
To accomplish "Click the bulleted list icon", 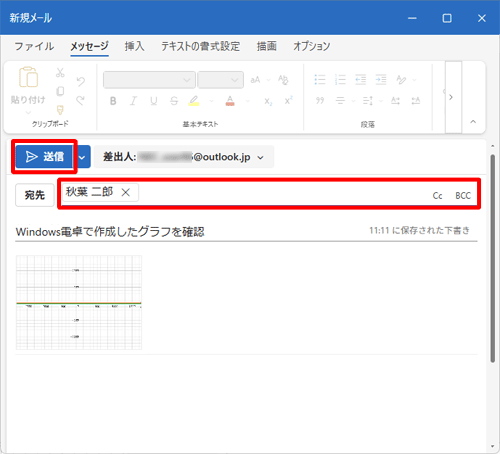I will pyautogui.click(x=320, y=80).
